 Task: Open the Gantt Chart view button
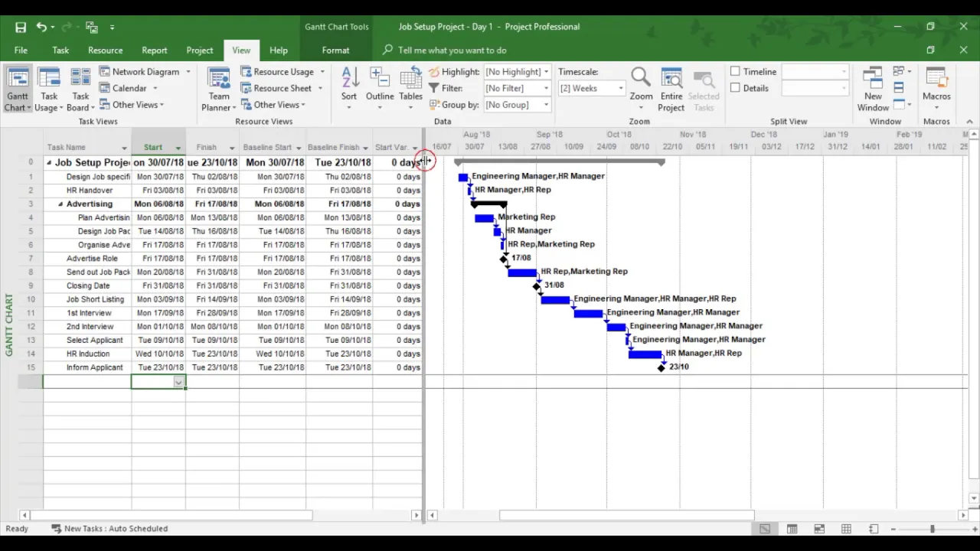click(18, 90)
